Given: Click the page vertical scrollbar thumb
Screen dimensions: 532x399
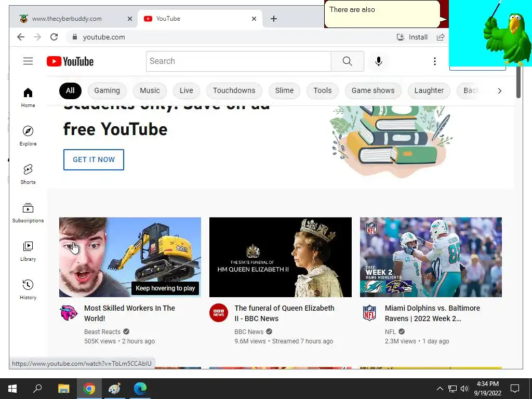Looking at the screenshot, I should point(518,82).
